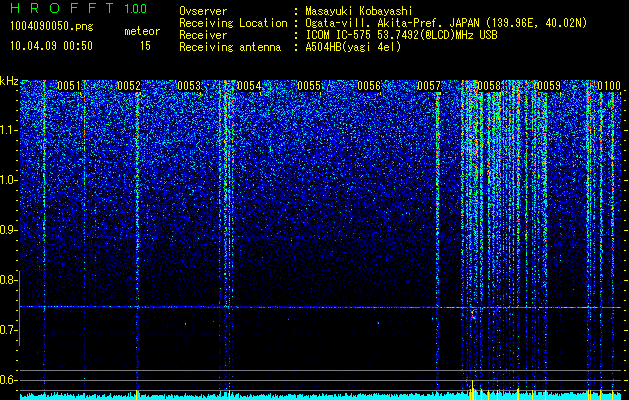Click the 0052 time marker
The image size is (629, 400).
(x=129, y=86)
